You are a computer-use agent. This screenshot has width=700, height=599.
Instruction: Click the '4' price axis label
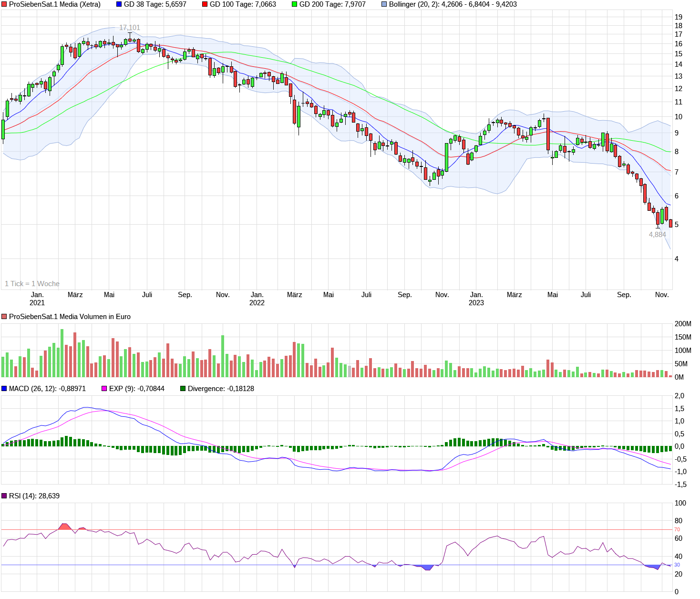pos(677,259)
